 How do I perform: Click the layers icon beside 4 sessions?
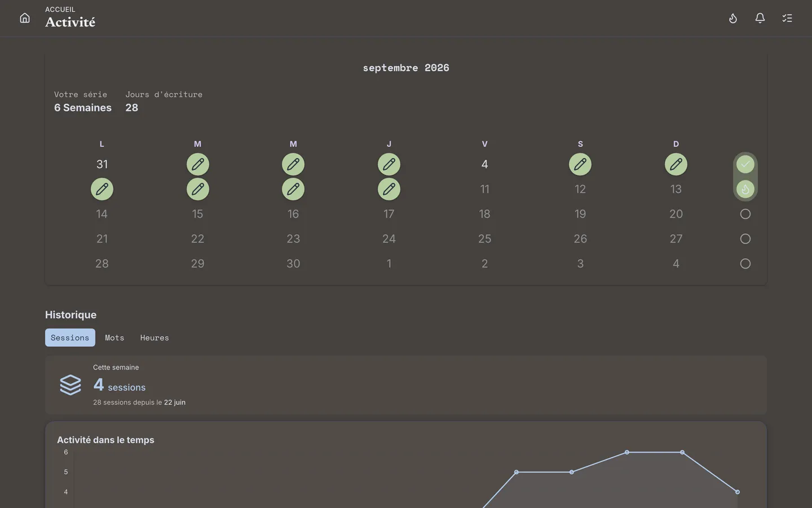(70, 385)
